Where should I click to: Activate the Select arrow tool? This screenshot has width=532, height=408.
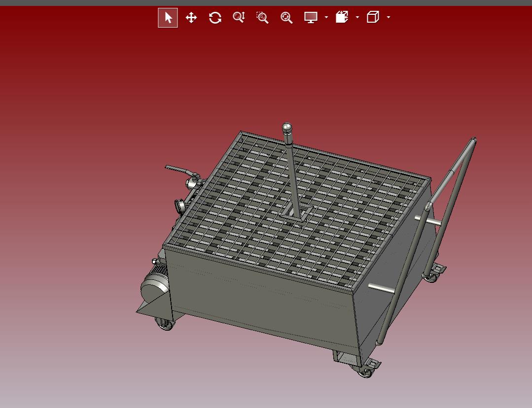click(x=168, y=18)
